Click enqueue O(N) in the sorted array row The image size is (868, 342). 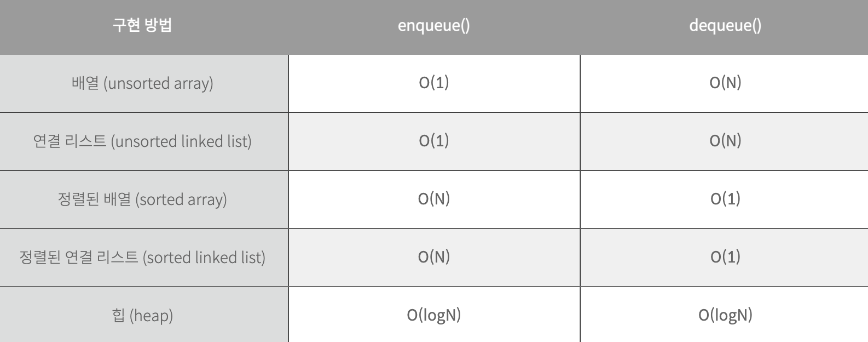[434, 200]
